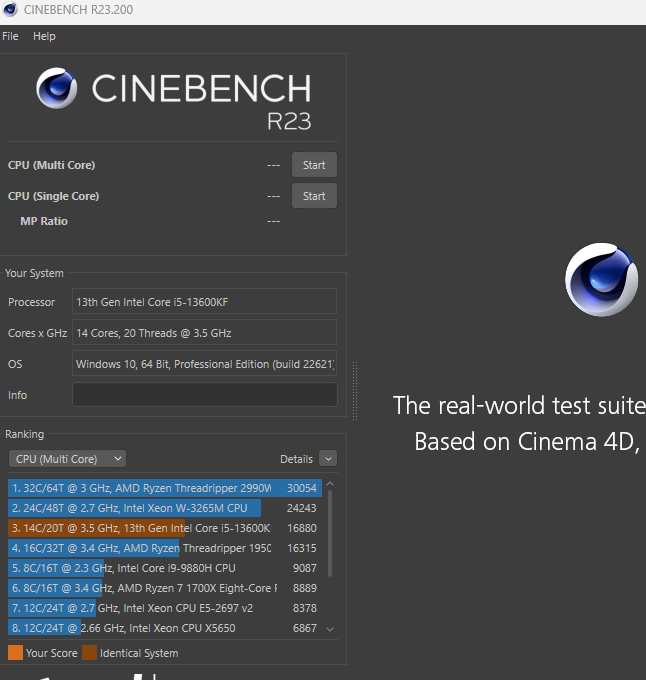Click the MP Ratio label
The image size is (646, 680).
click(x=44, y=221)
